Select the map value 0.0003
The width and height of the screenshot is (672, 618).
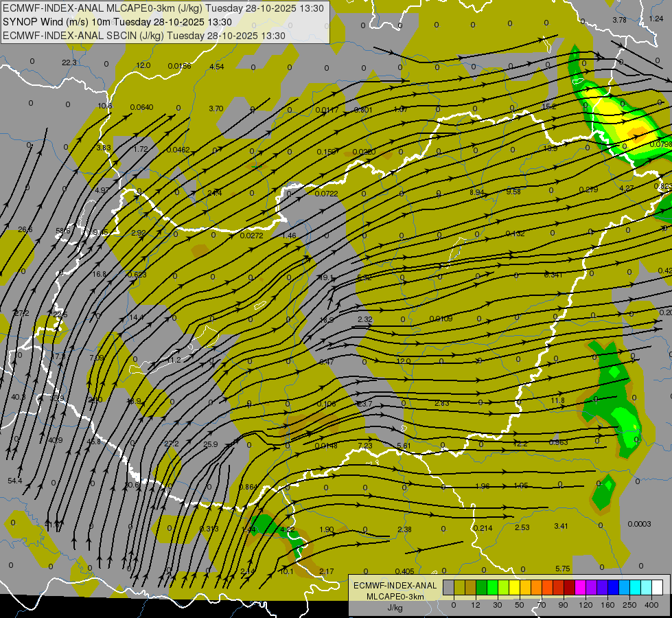coord(639,524)
